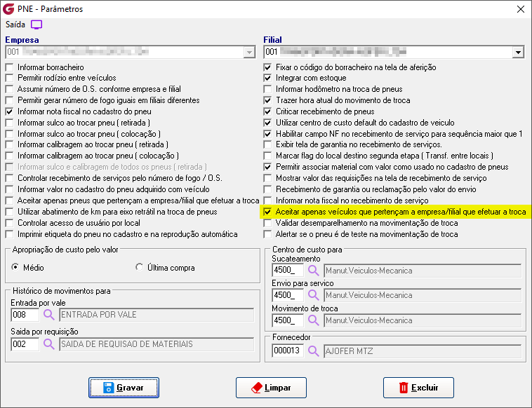The image size is (532, 408).
Task: Check Validar desemparelhamento na movimentação de troca
Action: 267,223
